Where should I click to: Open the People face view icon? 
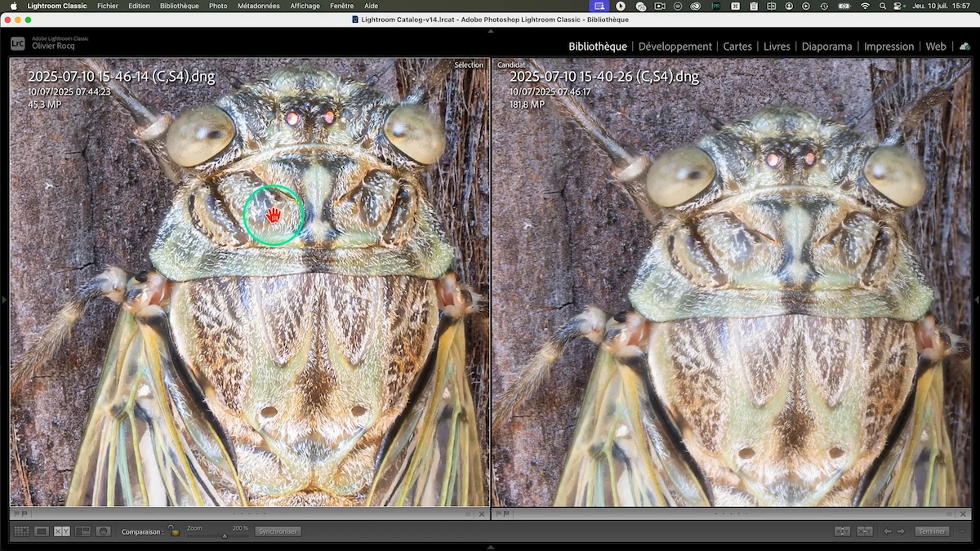103,531
